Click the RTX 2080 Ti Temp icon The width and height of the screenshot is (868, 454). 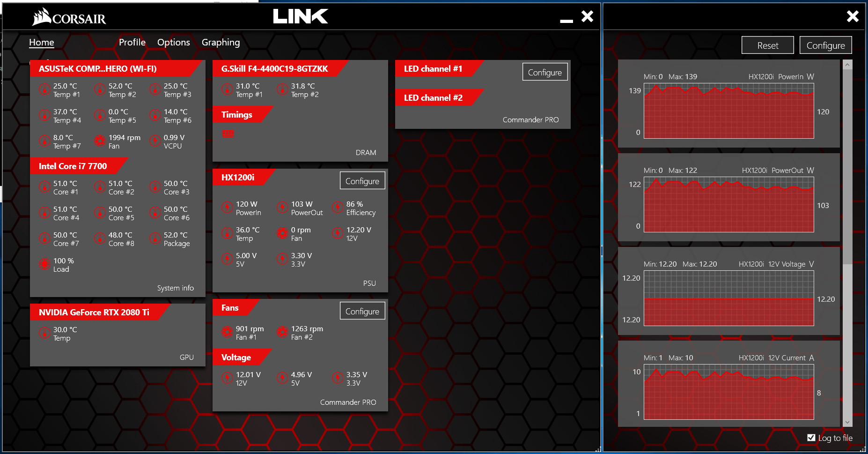[x=44, y=333]
